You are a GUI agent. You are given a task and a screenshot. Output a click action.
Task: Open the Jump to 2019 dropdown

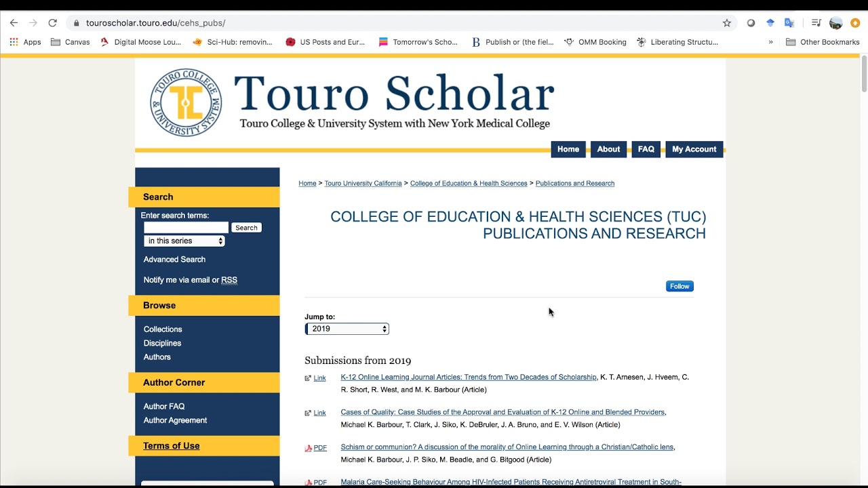[x=347, y=329]
